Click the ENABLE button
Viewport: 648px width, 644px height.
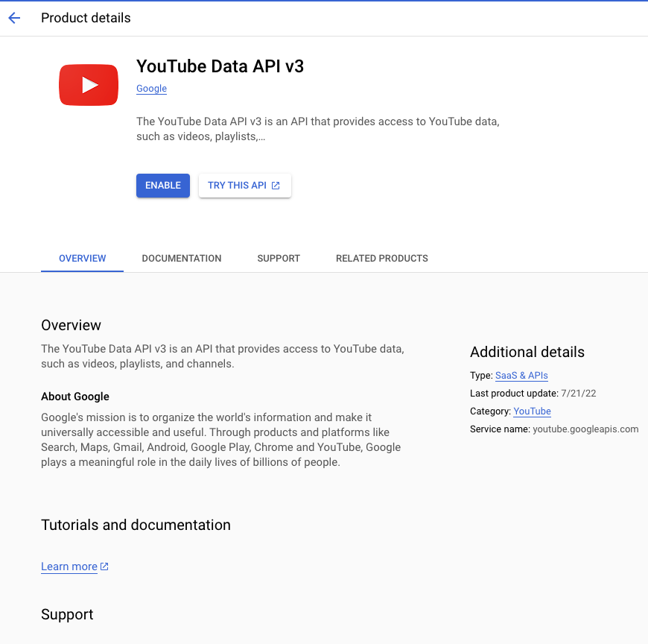point(163,186)
